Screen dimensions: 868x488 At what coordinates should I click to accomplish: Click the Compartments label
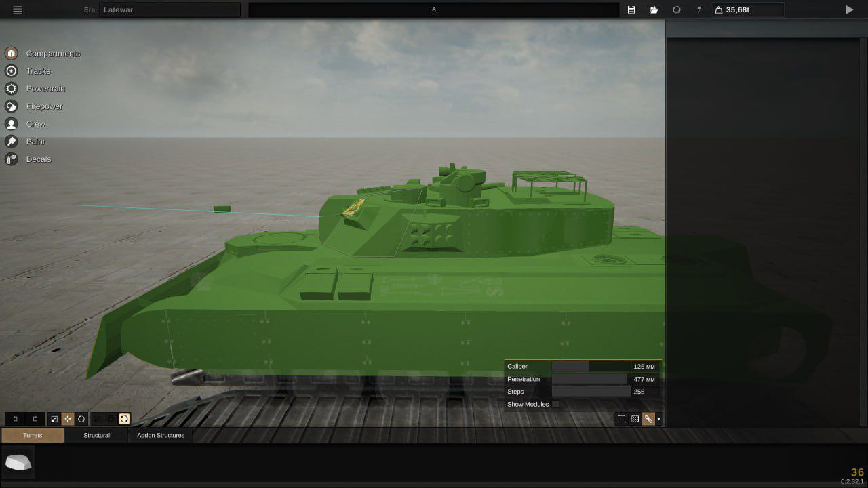click(x=53, y=54)
